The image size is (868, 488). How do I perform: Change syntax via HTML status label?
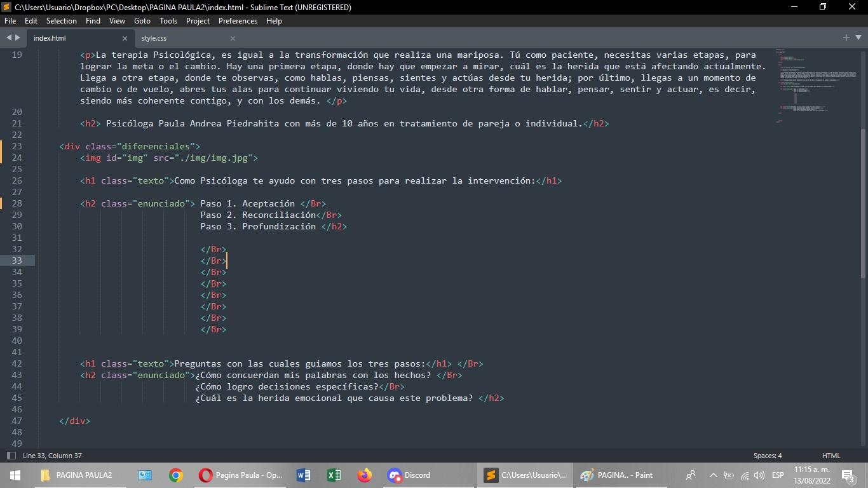click(x=831, y=456)
